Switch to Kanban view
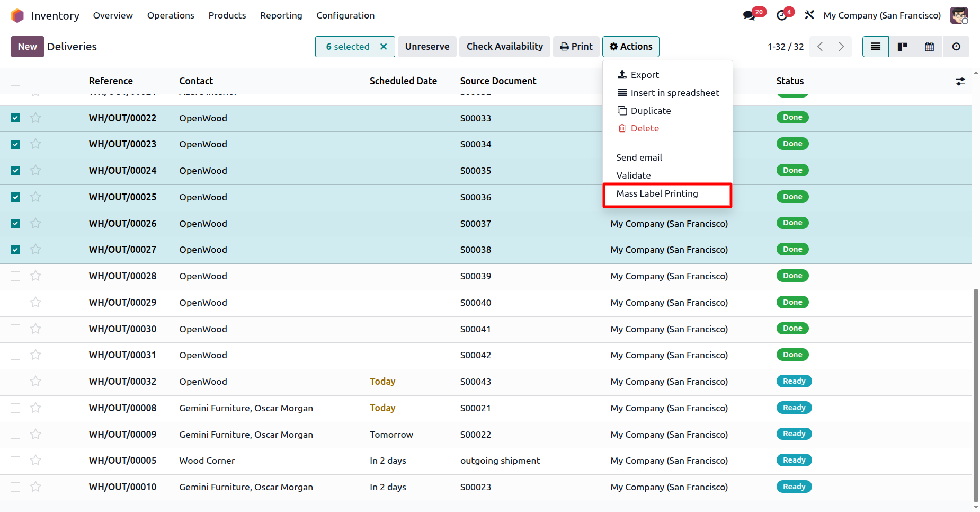The width and height of the screenshot is (980, 512). [902, 47]
